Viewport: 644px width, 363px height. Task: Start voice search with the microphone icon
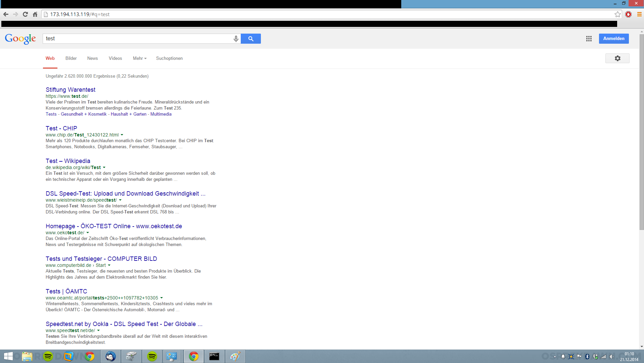(x=236, y=39)
